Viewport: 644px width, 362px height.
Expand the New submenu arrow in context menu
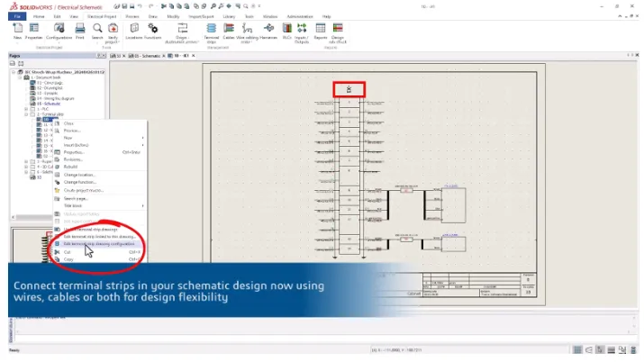[x=142, y=138]
